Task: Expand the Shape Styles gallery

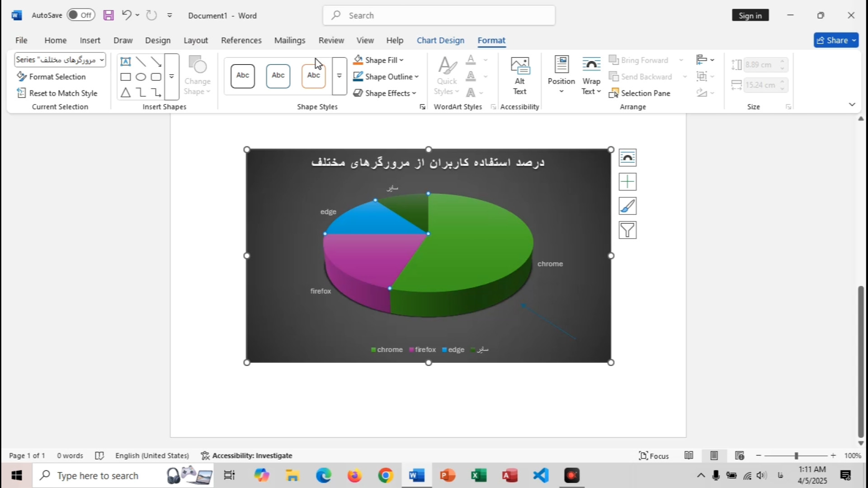Action: (339, 76)
